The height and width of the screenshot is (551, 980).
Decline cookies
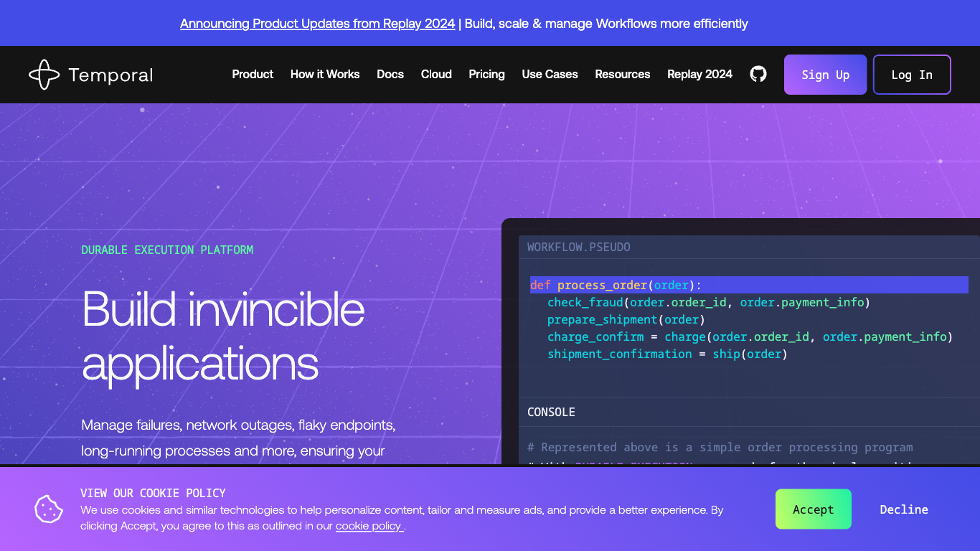coord(904,509)
